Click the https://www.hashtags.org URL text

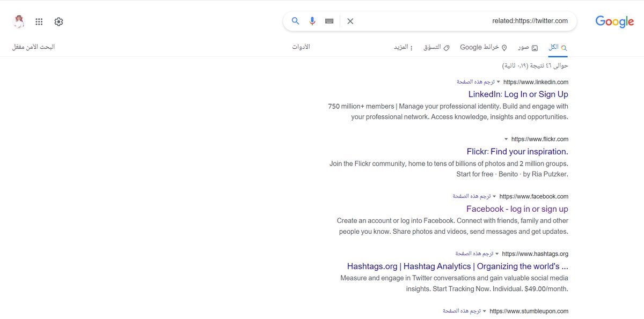[x=535, y=254]
